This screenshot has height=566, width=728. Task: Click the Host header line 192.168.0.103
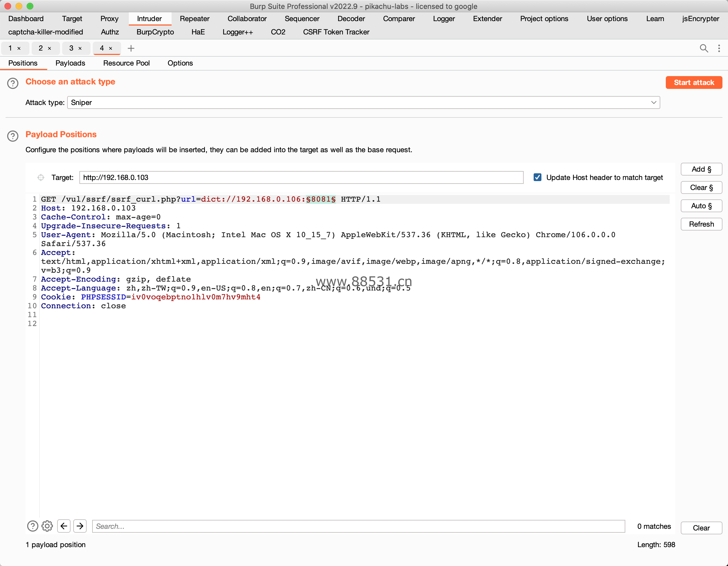(88, 208)
